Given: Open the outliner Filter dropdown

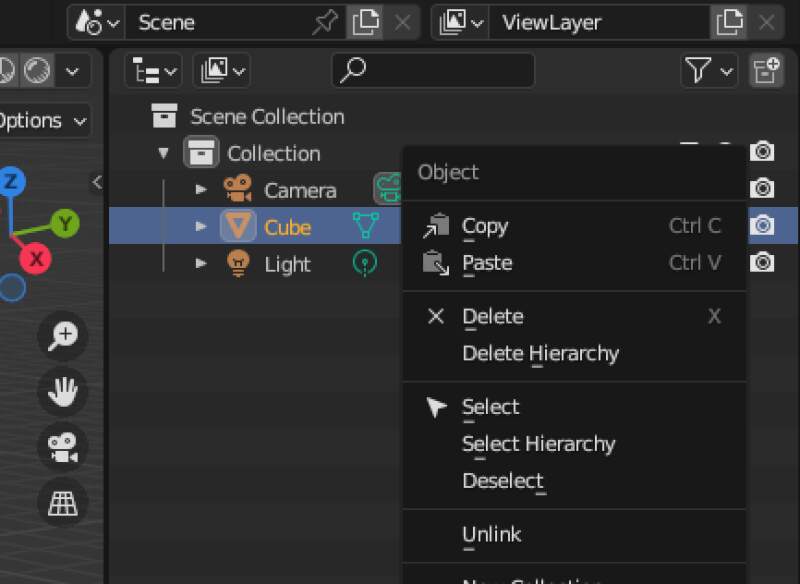Looking at the screenshot, I should (x=708, y=70).
